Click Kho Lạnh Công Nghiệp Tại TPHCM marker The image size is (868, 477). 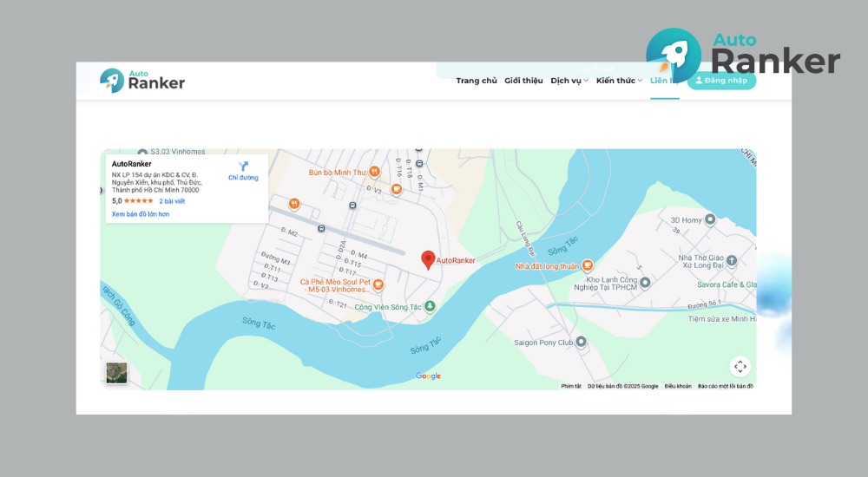[x=645, y=283]
